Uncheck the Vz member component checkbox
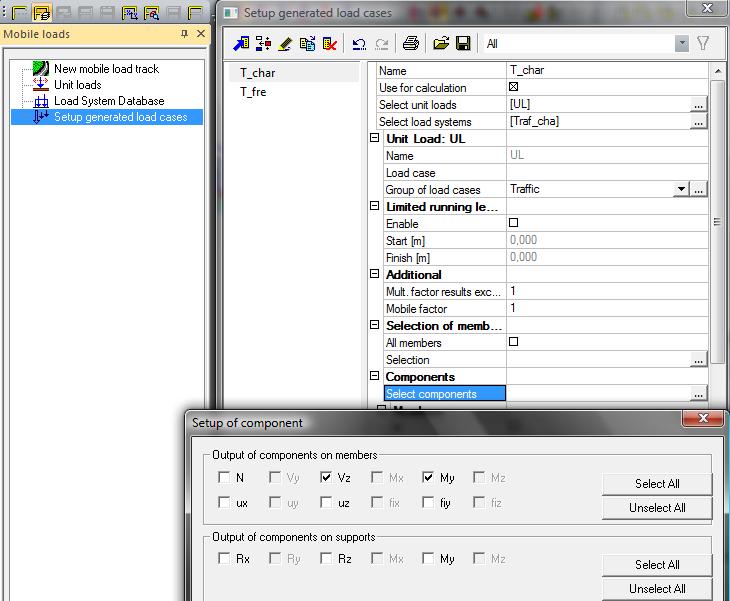This screenshot has width=730, height=601. (x=327, y=478)
